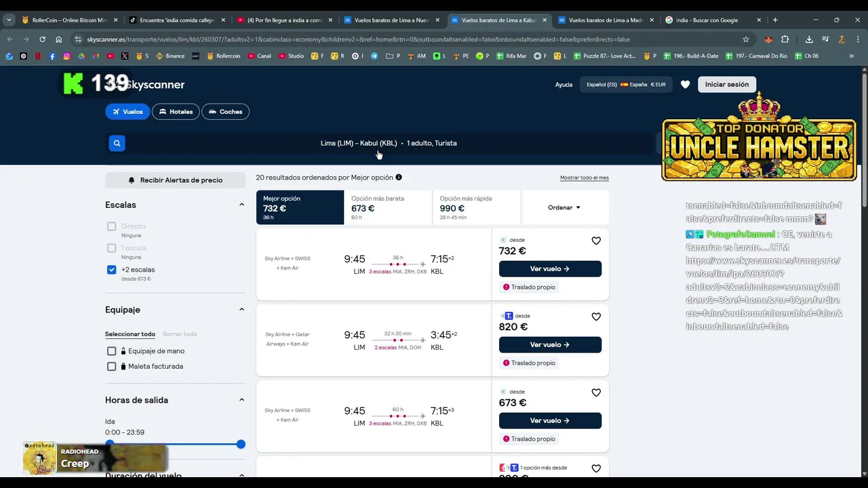Screen dimensions: 868x488
Task: Select the Opción más rápida tab
Action: pos(477,207)
